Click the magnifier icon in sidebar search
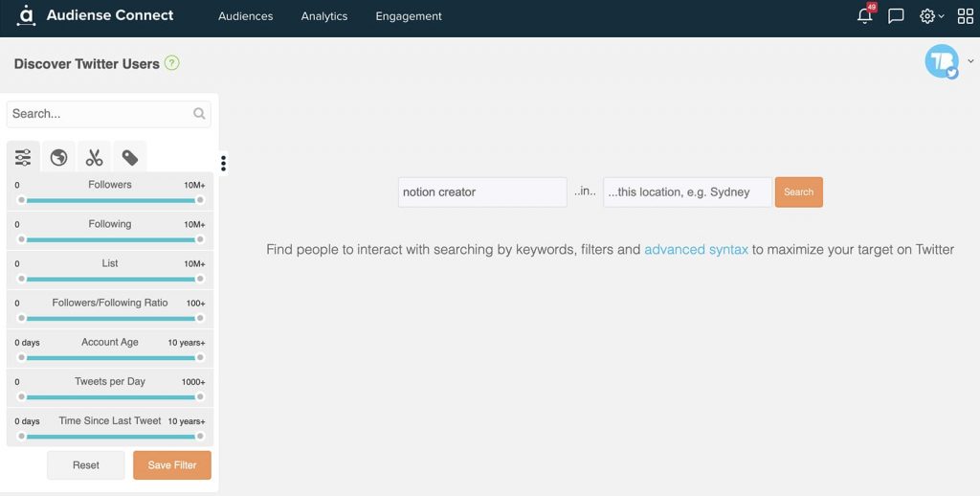 pyautogui.click(x=199, y=114)
